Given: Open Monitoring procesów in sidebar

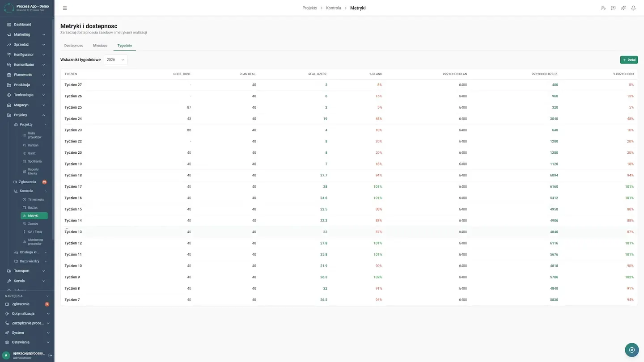Looking at the screenshot, I should pyautogui.click(x=34, y=242).
